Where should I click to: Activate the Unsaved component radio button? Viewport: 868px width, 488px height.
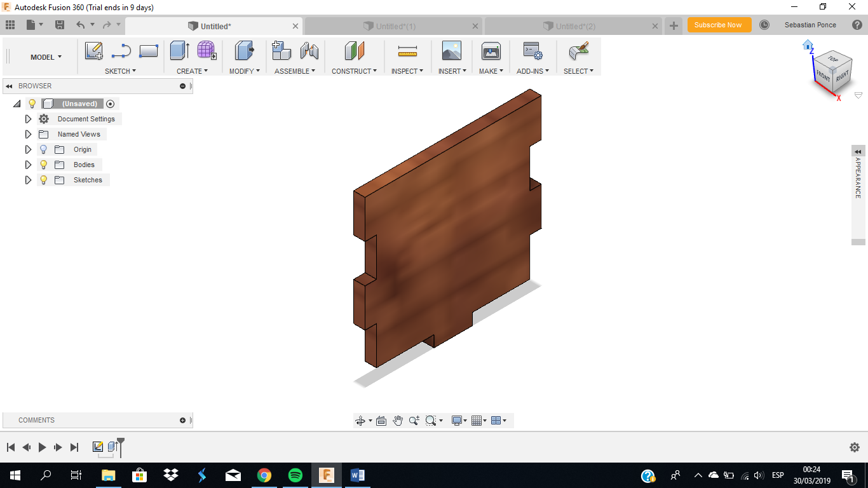click(x=111, y=104)
